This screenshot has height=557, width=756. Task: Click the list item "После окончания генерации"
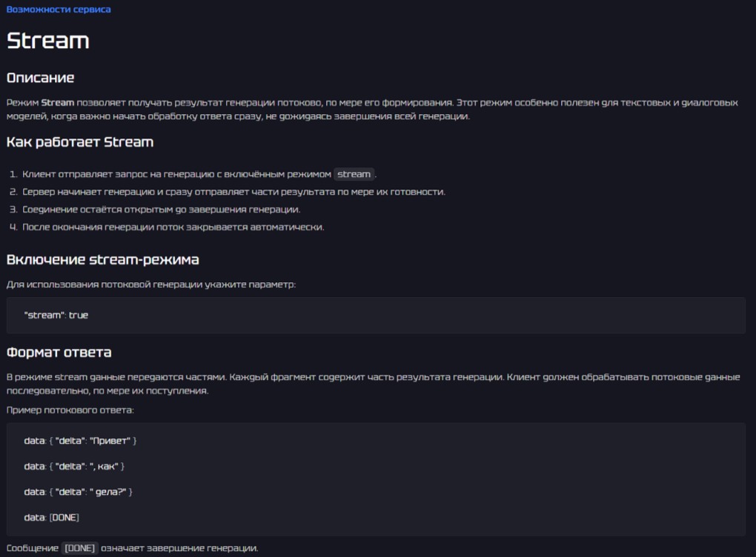[173, 227]
